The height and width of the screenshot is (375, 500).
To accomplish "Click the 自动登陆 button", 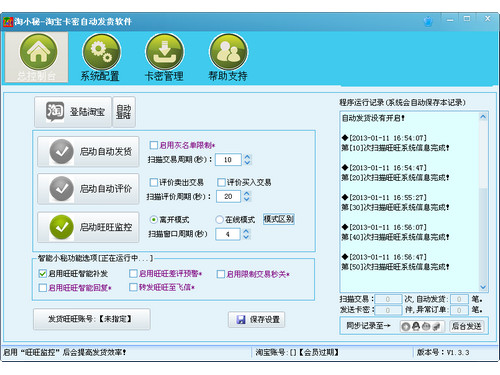I will 124,112.
